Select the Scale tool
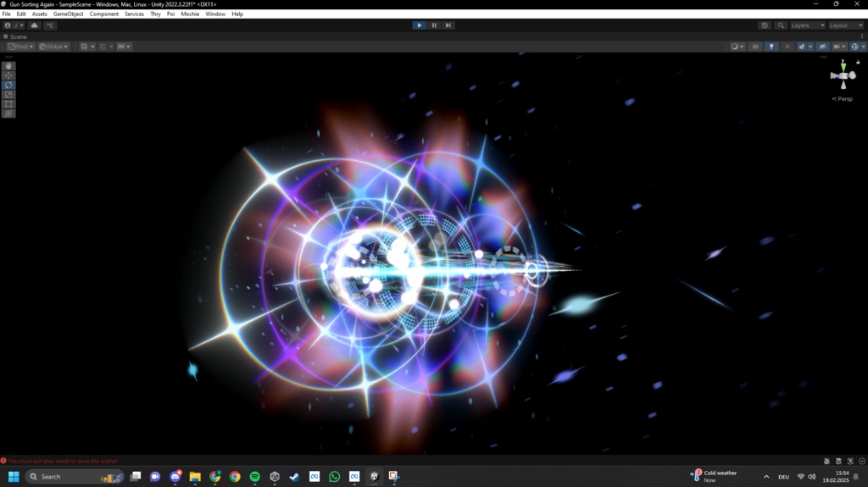This screenshot has height=487, width=868. pos(8,95)
